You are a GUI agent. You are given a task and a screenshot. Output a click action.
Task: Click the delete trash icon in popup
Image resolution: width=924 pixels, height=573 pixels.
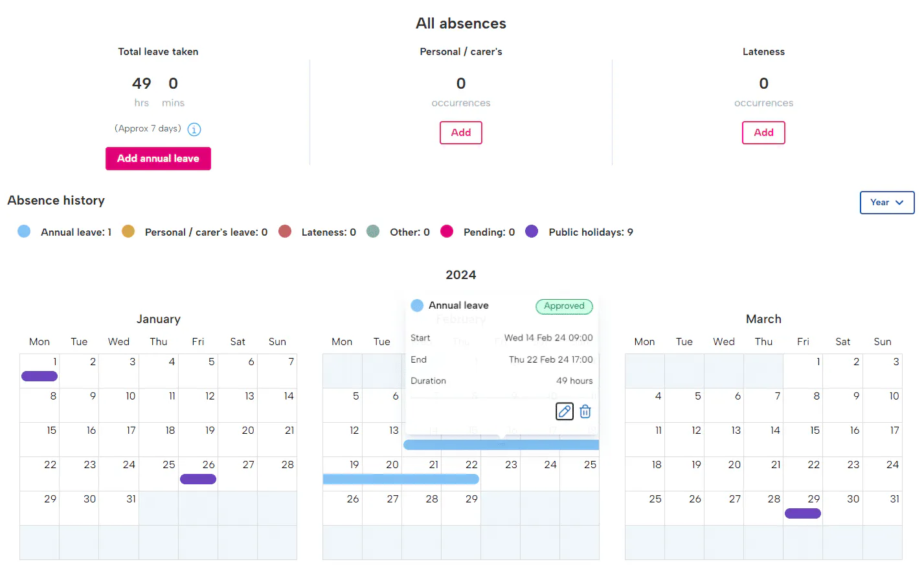585,411
